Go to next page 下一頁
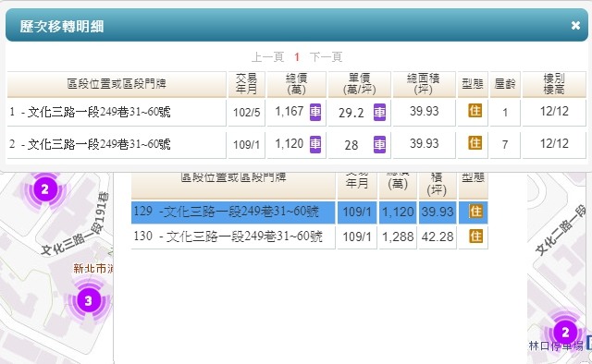 click(326, 57)
